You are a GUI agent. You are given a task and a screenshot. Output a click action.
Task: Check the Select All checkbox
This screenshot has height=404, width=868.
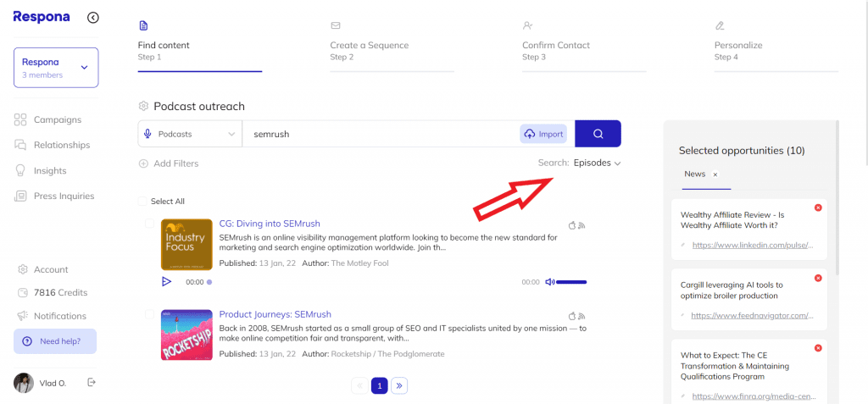(x=142, y=202)
